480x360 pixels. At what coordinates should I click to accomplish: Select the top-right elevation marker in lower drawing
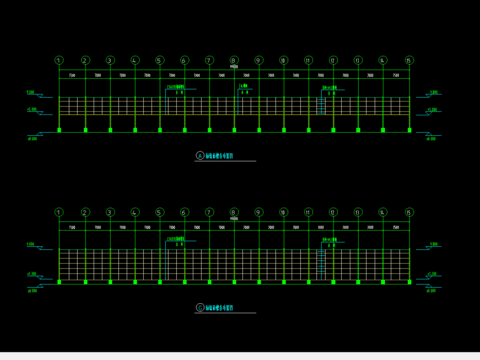(429, 246)
